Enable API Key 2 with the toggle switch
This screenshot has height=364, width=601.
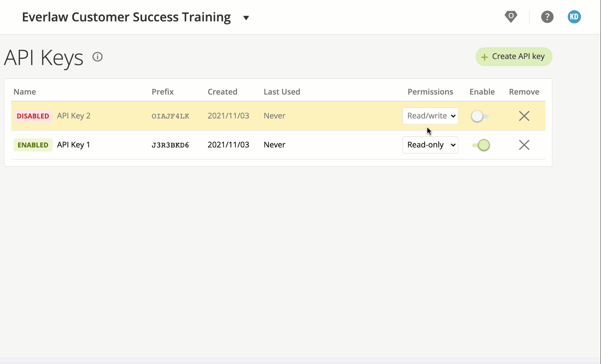(x=480, y=116)
